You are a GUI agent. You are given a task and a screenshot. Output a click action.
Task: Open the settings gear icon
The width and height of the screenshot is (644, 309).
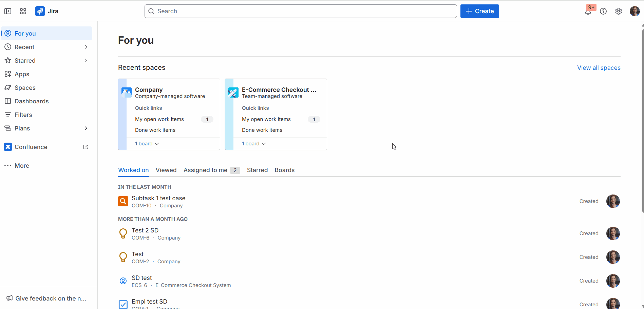(x=619, y=11)
